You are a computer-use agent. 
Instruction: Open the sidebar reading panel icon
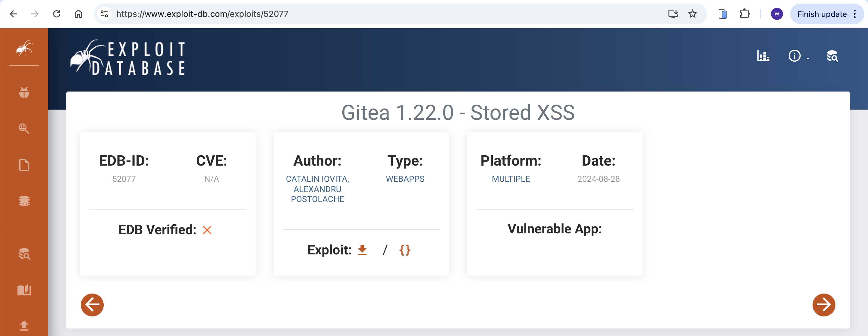(x=722, y=14)
